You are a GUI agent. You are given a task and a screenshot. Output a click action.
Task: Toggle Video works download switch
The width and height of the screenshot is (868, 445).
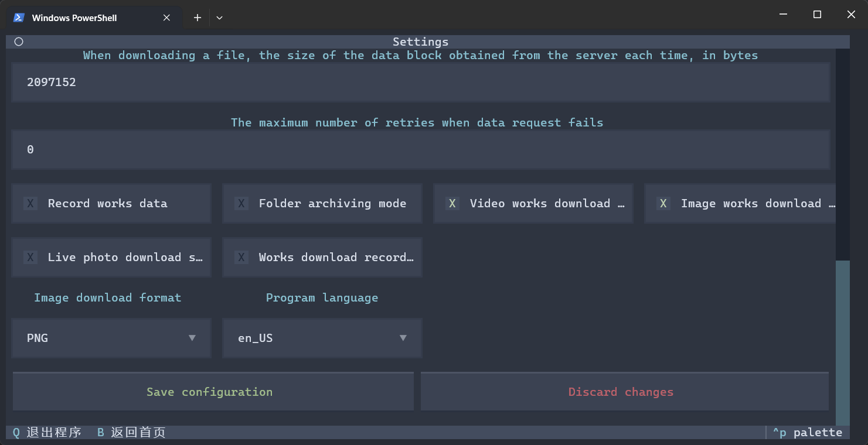point(452,203)
